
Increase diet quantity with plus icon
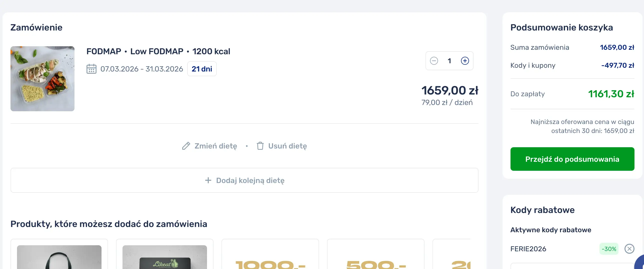[465, 61]
